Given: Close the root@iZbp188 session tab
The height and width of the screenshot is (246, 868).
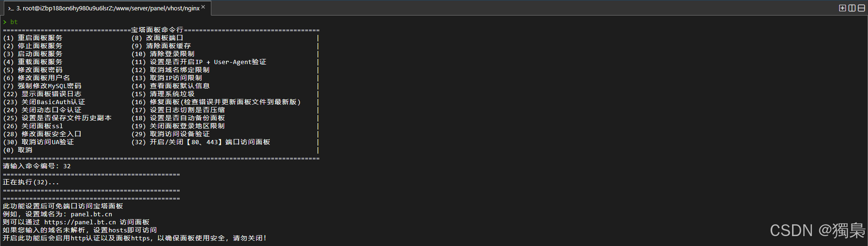Looking at the screenshot, I should click(203, 7).
